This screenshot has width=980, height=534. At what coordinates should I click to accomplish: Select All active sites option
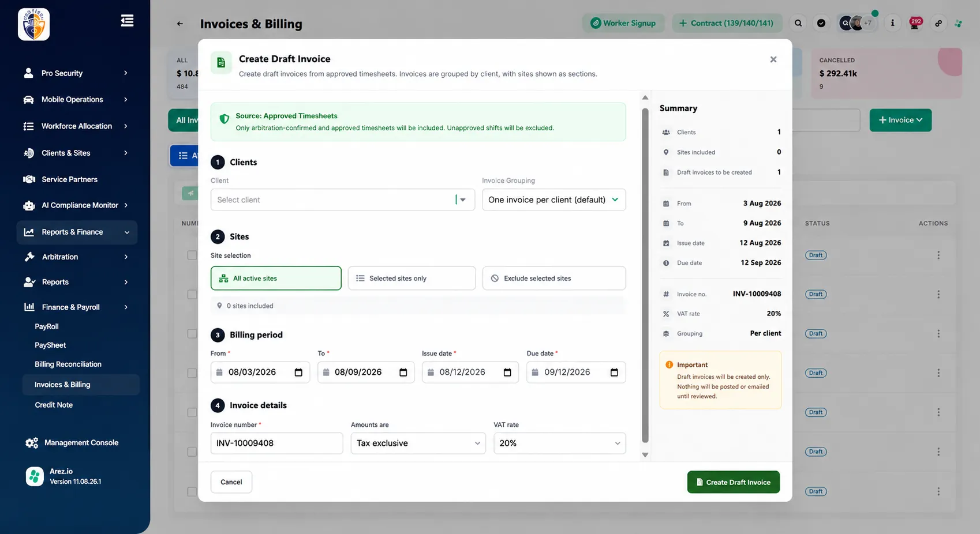pyautogui.click(x=276, y=278)
